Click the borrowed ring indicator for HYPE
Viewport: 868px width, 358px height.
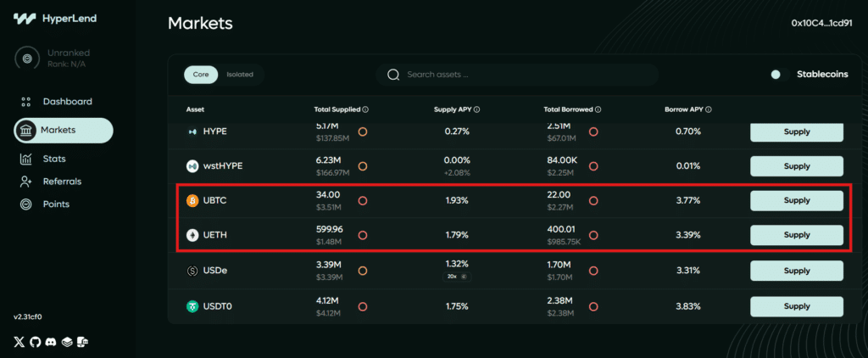tap(593, 131)
